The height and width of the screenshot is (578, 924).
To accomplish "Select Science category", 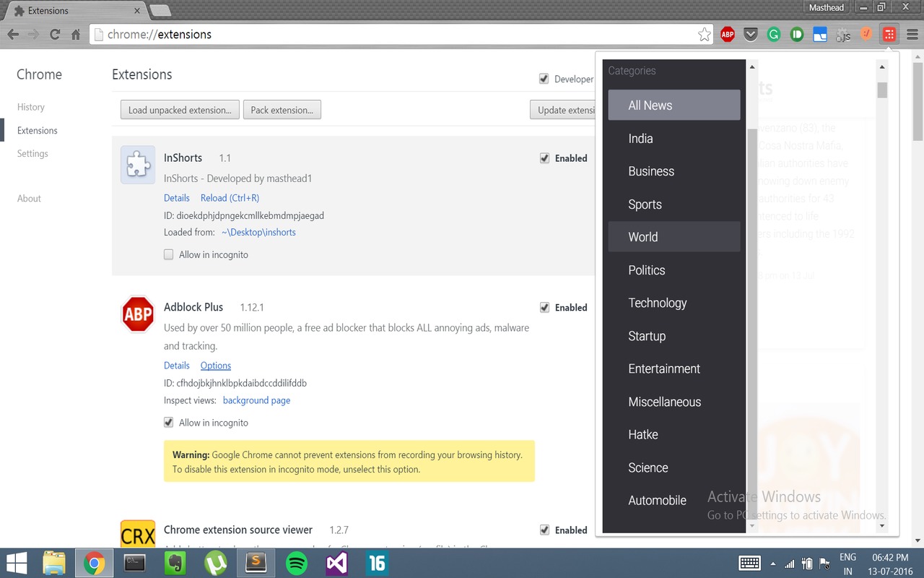I will click(674, 467).
